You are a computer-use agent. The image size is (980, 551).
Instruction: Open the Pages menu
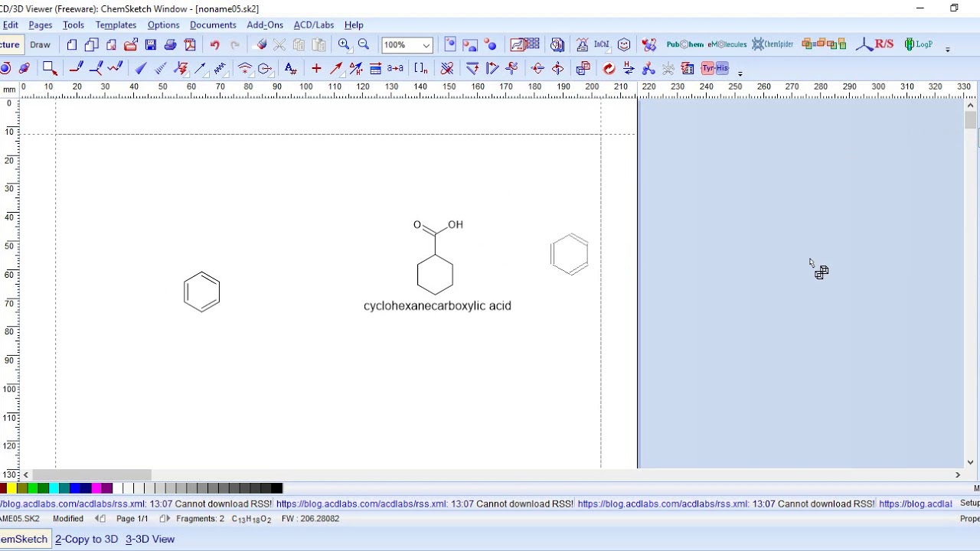(41, 25)
